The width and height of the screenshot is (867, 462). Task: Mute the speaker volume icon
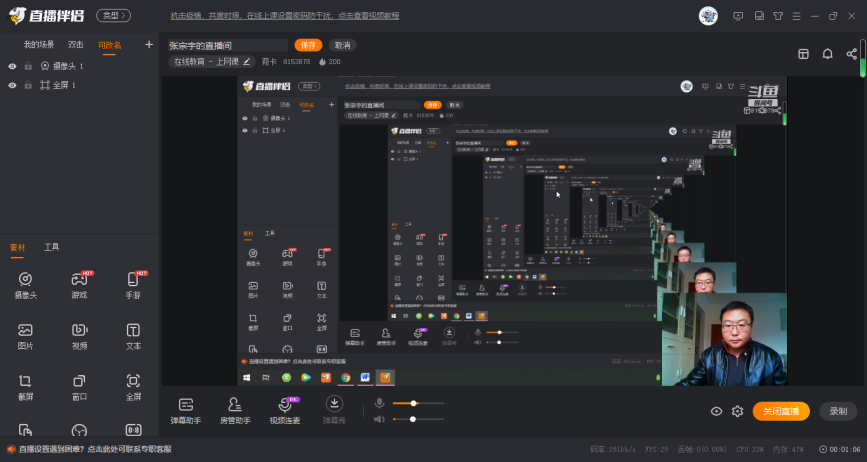379,419
